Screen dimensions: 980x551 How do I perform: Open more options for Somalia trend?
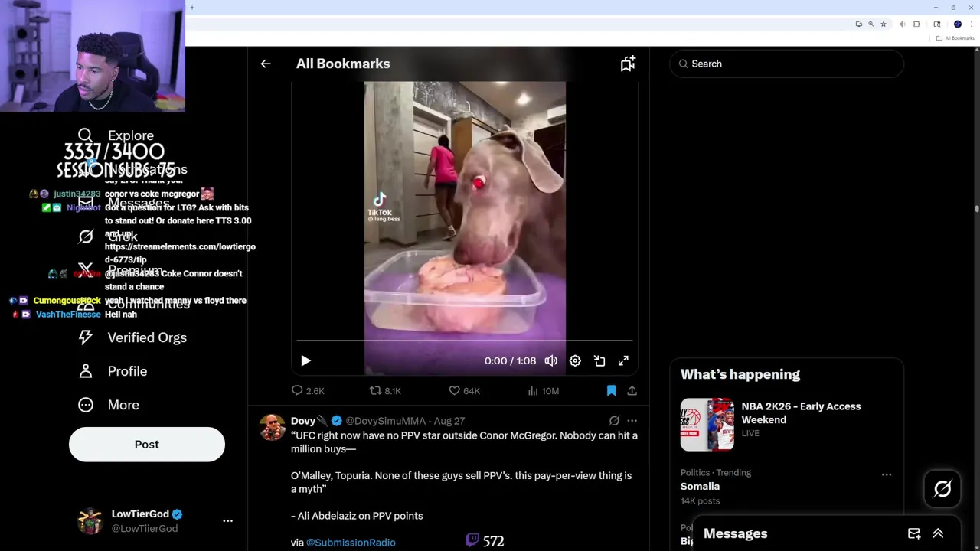coord(887,474)
